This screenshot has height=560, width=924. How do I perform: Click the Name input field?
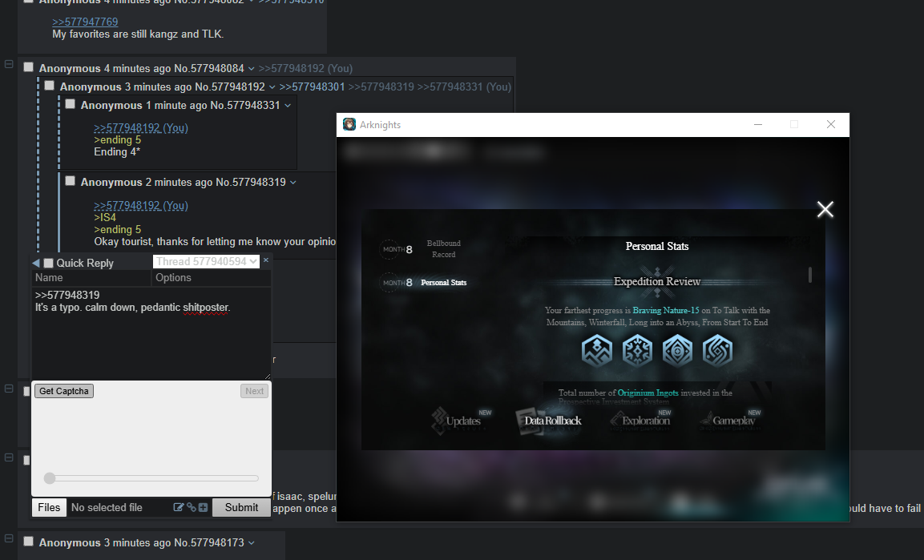(91, 277)
